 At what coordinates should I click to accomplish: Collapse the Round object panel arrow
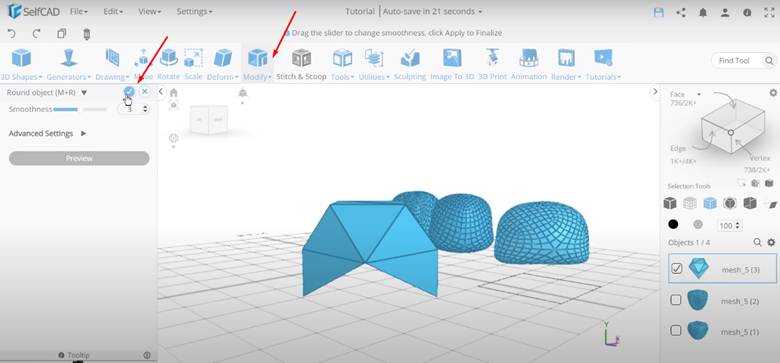(x=84, y=92)
